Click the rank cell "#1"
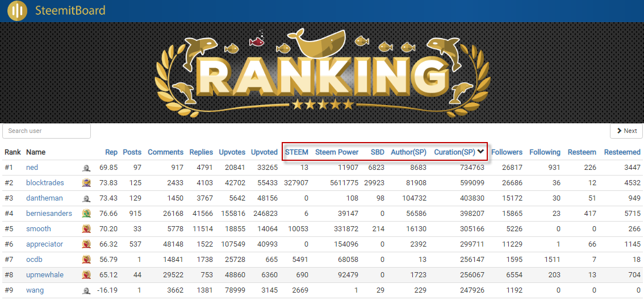Viewport: 644px width, 300px height. [9, 168]
